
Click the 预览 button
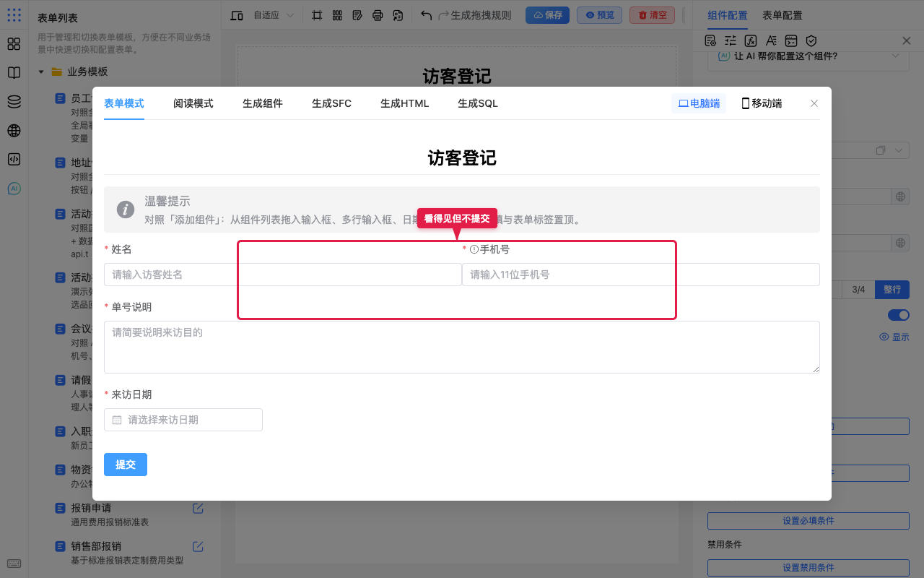(600, 15)
